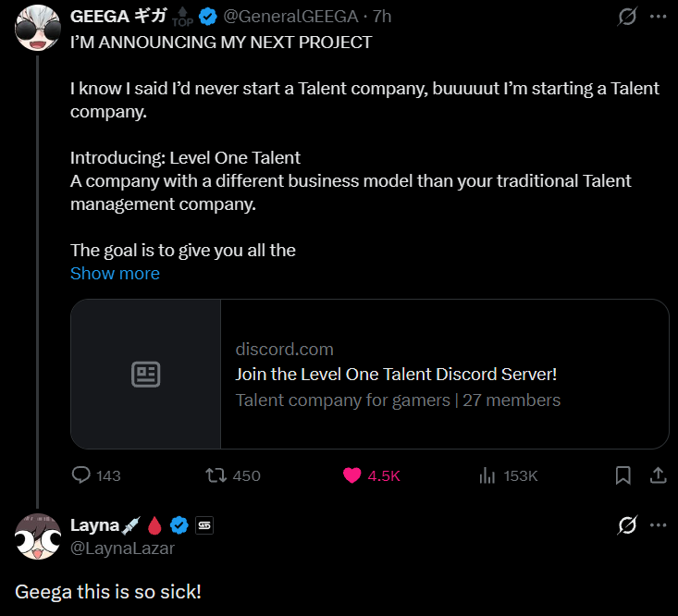Screen dimensions: 678x616
Task: Share GEEGA's post via upload arrow
Action: click(658, 475)
